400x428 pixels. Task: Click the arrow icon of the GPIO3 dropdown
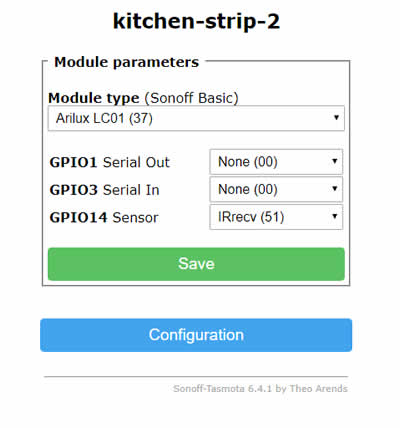coord(334,189)
